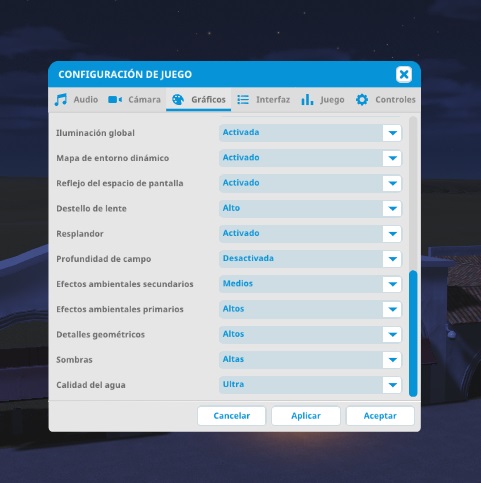This screenshot has height=483, width=481.
Task: Open the Iluminación global dropdown arrow
Action: [x=392, y=133]
